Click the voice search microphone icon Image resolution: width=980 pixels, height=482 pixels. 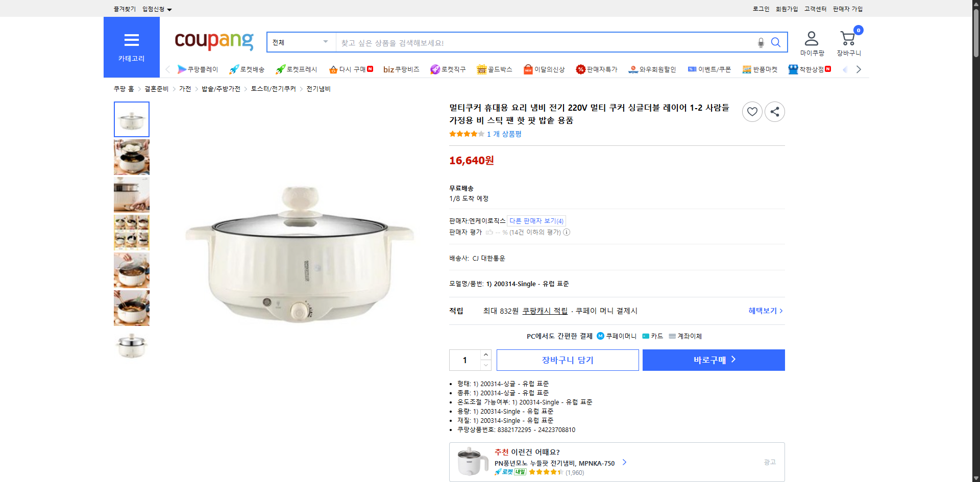coord(760,42)
